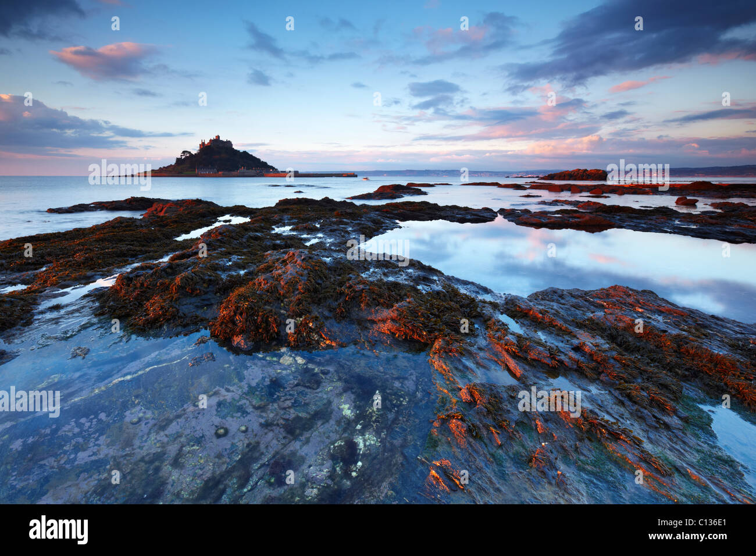756x556 pixels.
Task: Click the alamy watermark at the lower left edge
Action: (x=29, y=401)
